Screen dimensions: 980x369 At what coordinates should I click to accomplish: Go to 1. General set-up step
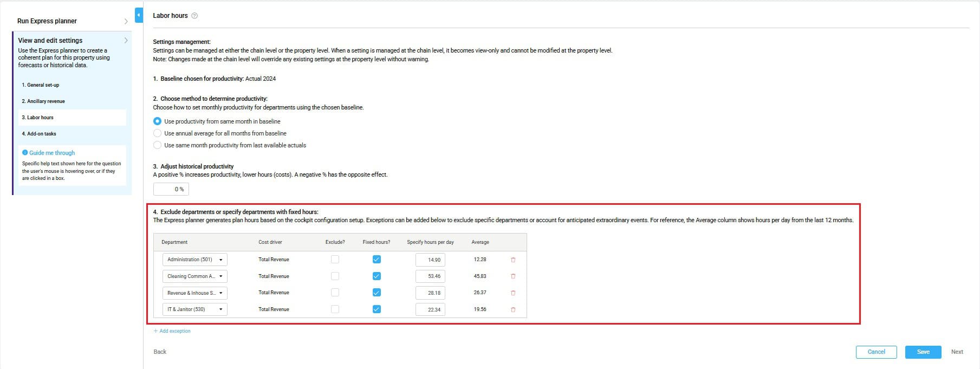(41, 85)
